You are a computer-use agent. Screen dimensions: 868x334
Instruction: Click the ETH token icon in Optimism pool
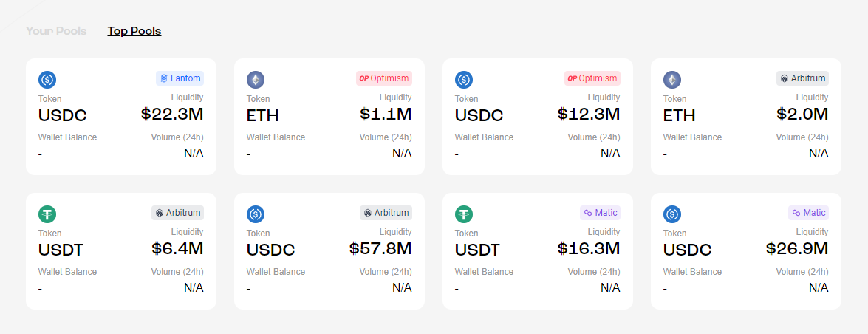(256, 80)
